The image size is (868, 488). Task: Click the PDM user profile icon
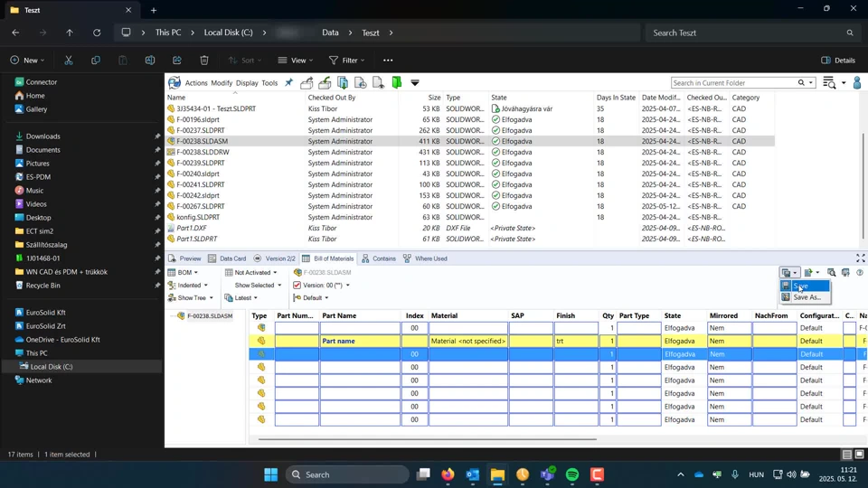(x=857, y=83)
